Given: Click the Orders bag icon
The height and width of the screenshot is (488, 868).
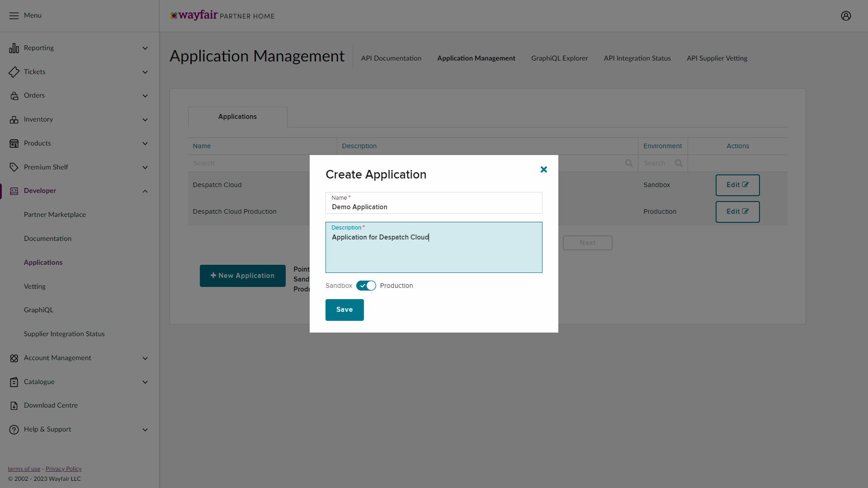Looking at the screenshot, I should pyautogui.click(x=14, y=96).
